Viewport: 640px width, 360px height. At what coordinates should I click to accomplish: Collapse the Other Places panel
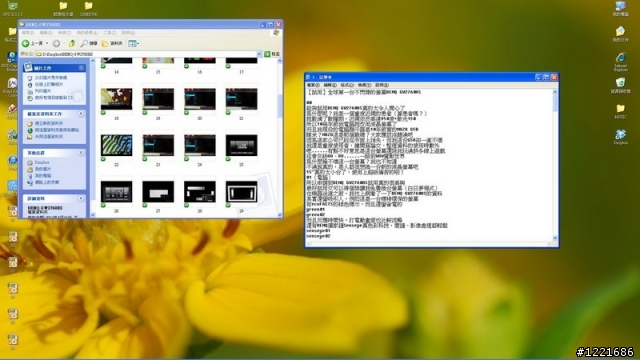[81, 152]
